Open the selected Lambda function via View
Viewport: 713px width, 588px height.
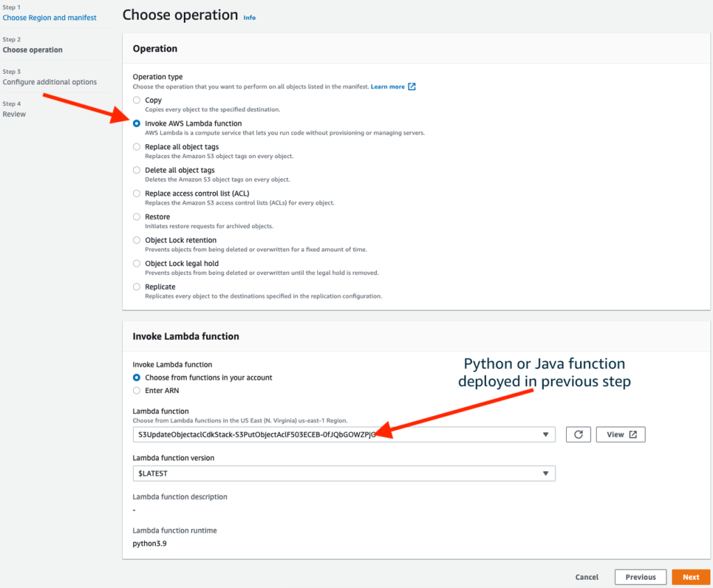[620, 434]
